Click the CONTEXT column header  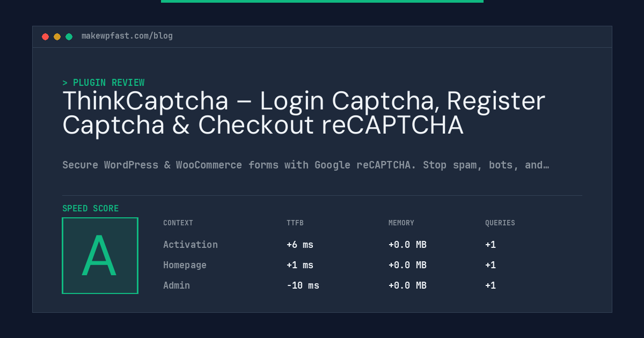178,223
